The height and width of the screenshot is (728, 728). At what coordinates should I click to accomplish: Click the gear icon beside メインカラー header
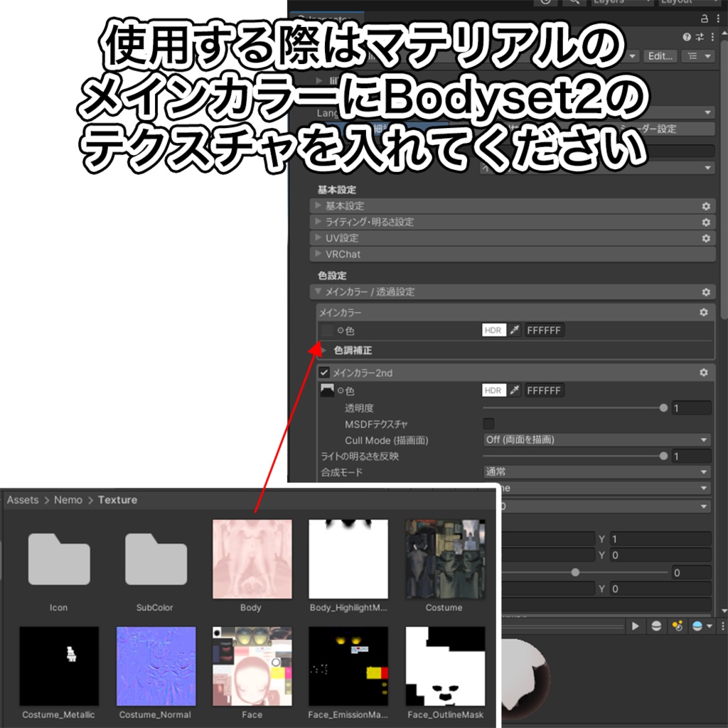coord(703,312)
